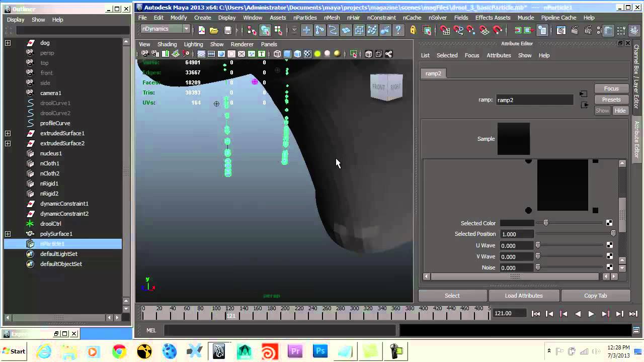Click the output connection icon below ramp name

coord(584,105)
